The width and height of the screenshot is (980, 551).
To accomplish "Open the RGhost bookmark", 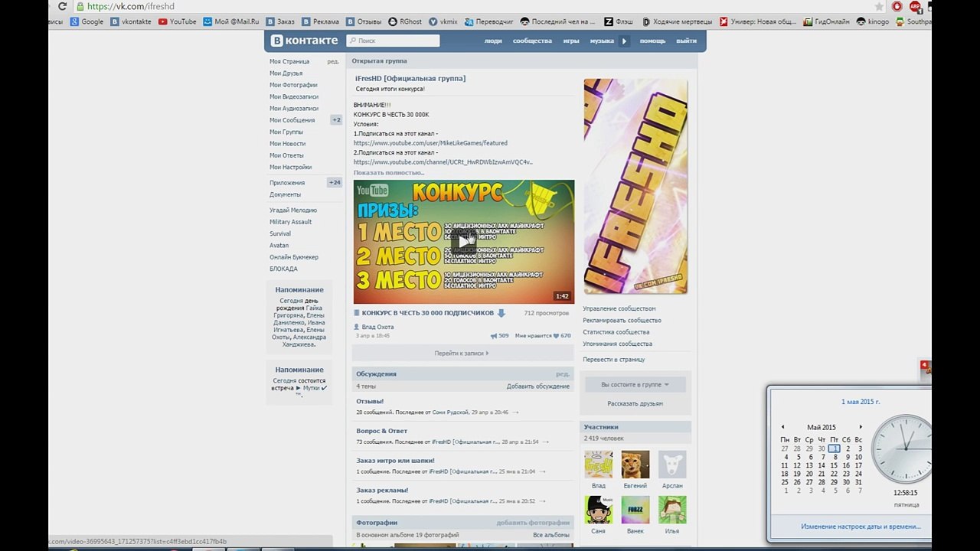I will coord(405,21).
